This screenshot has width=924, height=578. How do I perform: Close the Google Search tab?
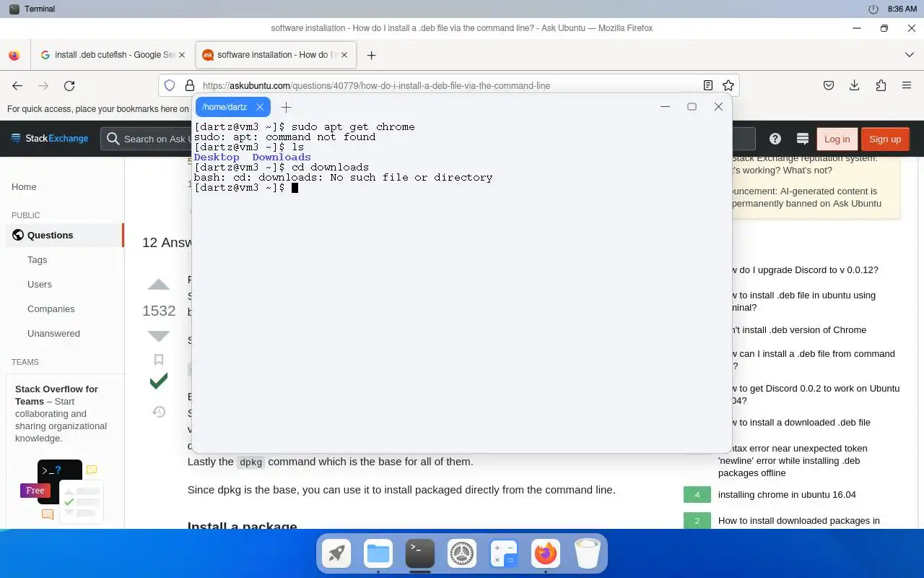tap(182, 55)
